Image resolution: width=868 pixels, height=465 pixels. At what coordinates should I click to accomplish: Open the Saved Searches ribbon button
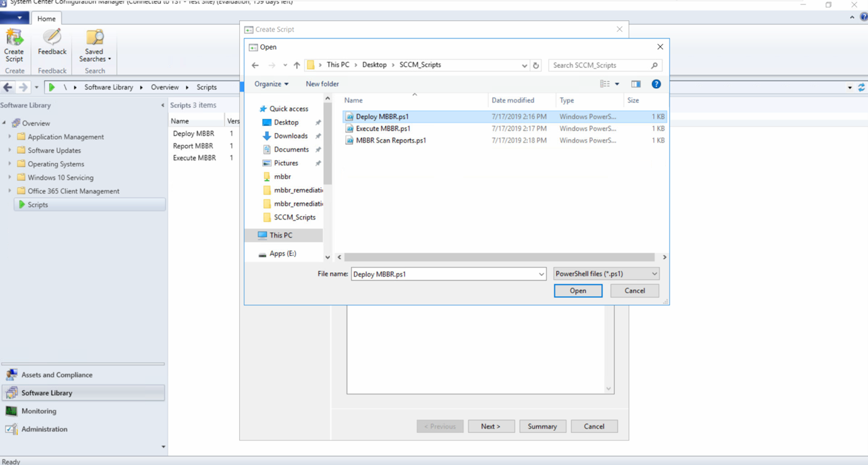tap(94, 45)
